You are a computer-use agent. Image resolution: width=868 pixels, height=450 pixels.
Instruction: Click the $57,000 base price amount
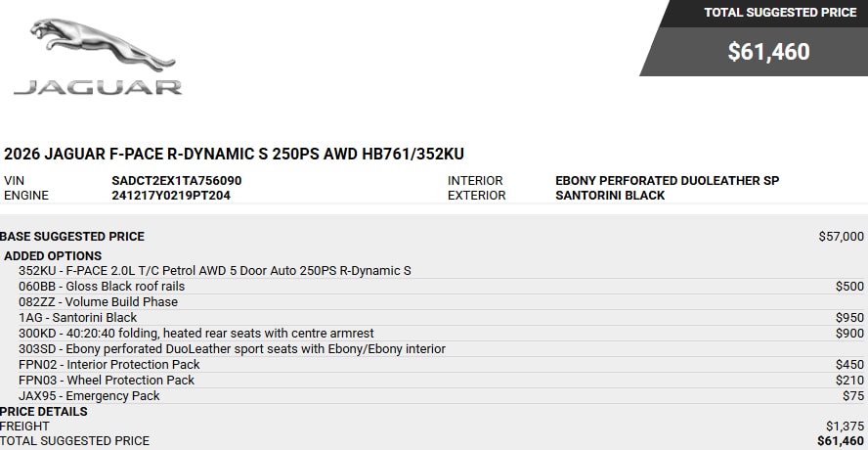click(x=841, y=237)
